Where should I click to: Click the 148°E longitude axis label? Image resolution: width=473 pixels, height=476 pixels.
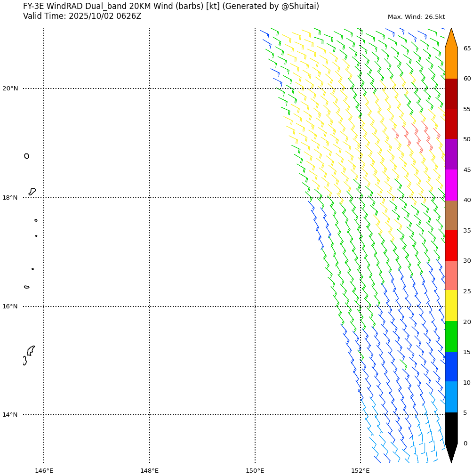149,470
